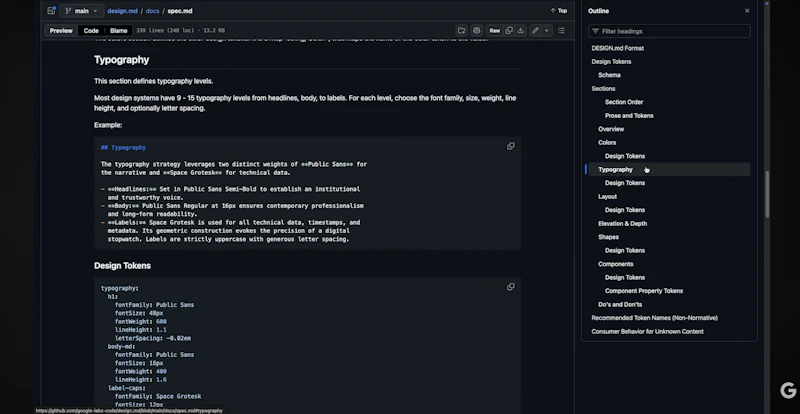Switch to Code view tab
The height and width of the screenshot is (414, 800).
pyautogui.click(x=91, y=31)
